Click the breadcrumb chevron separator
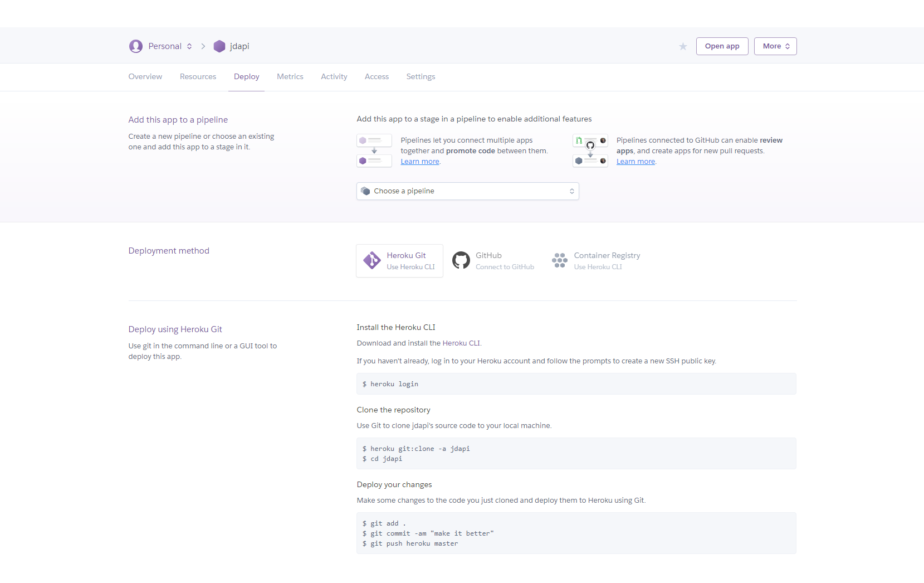This screenshot has height=583, width=924. pyautogui.click(x=203, y=46)
